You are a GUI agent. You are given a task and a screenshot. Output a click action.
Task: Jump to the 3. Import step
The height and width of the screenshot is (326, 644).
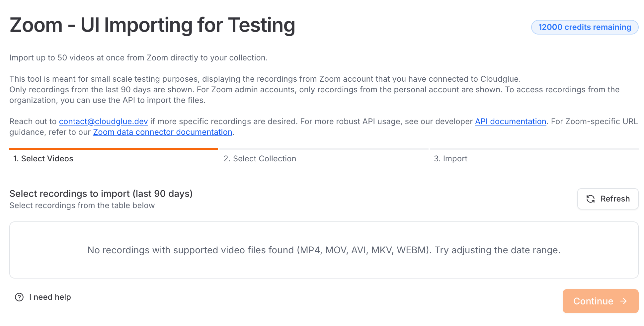[x=450, y=159]
